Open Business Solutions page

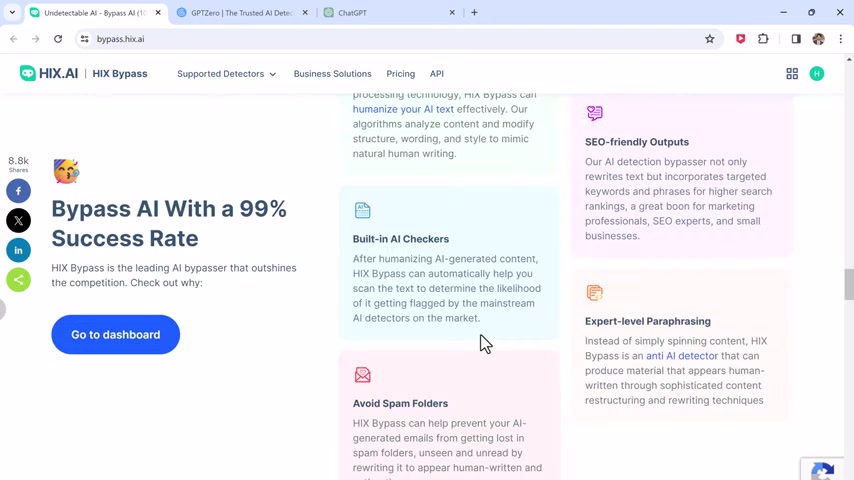332,74
